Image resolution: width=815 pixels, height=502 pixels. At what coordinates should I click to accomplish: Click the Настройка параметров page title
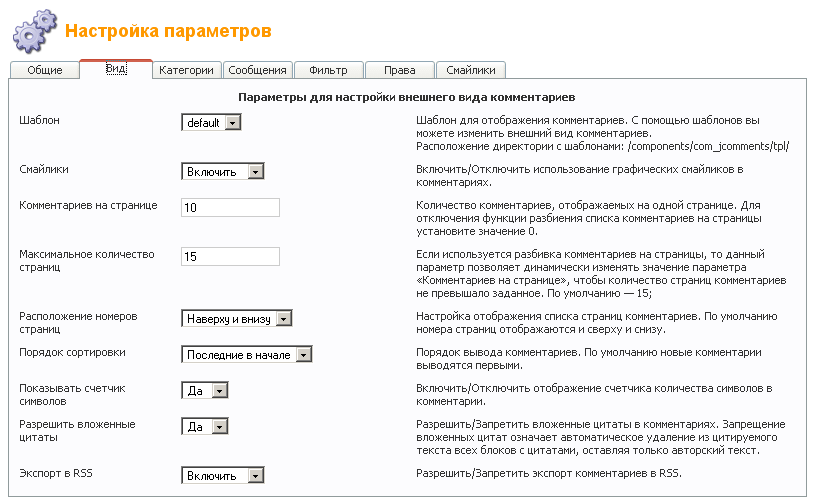click(x=168, y=32)
